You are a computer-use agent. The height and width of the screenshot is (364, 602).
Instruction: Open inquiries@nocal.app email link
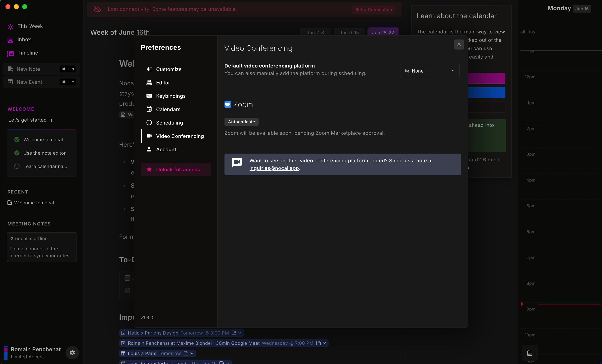point(274,168)
